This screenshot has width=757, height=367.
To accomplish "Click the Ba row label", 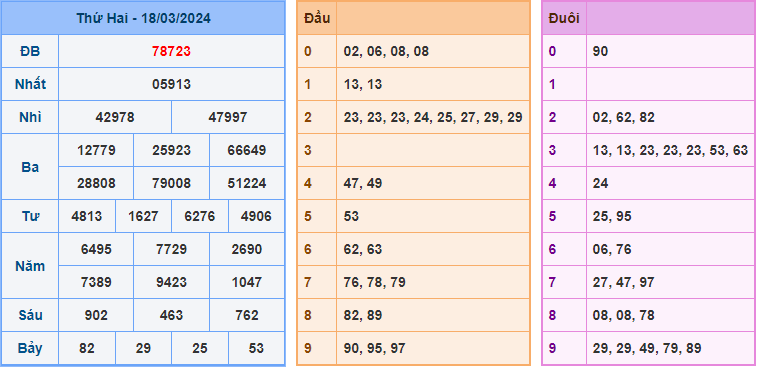I will point(30,167).
